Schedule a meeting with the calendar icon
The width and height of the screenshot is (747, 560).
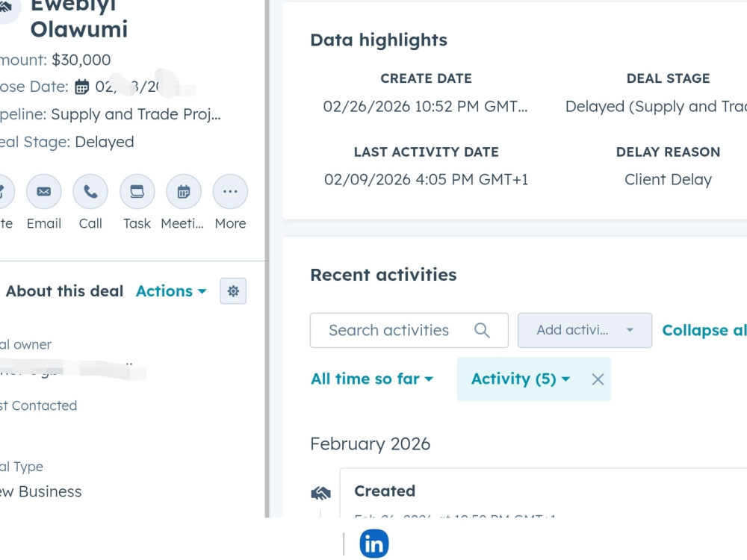pos(184,191)
